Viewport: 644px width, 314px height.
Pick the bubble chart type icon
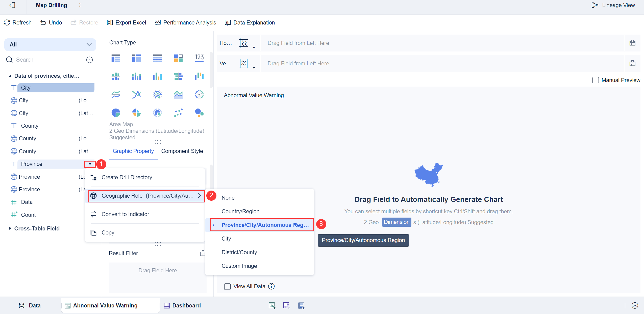[x=199, y=113]
